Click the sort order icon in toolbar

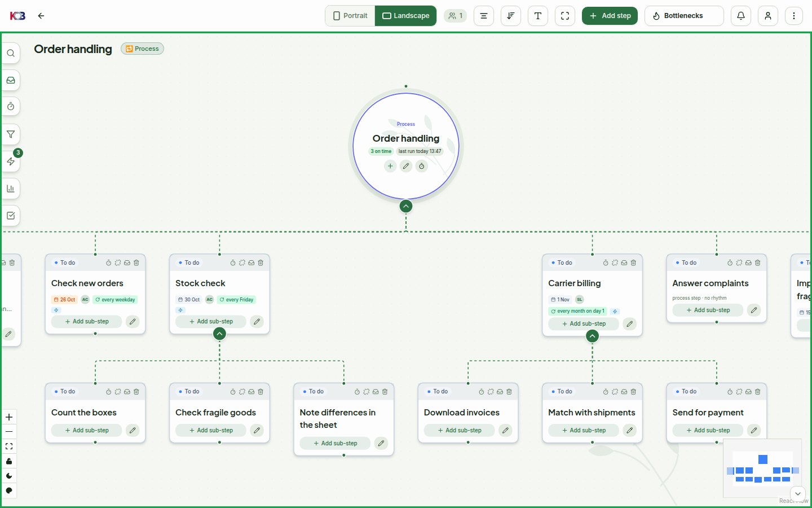(x=511, y=16)
